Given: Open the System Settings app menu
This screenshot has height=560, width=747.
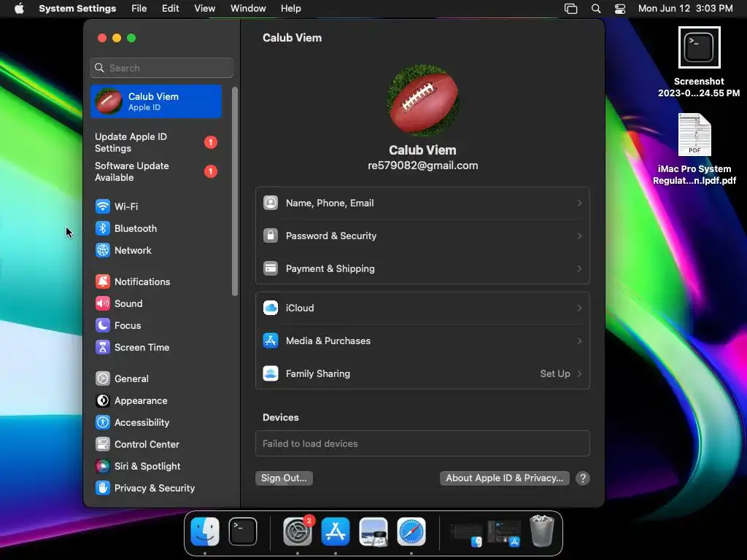Looking at the screenshot, I should pos(77,9).
